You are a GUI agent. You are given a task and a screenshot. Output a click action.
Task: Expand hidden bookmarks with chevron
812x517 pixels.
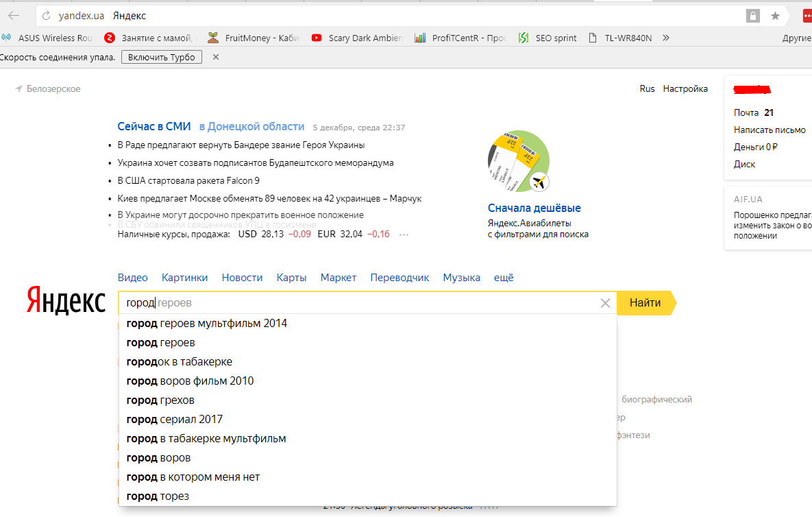click(x=666, y=38)
